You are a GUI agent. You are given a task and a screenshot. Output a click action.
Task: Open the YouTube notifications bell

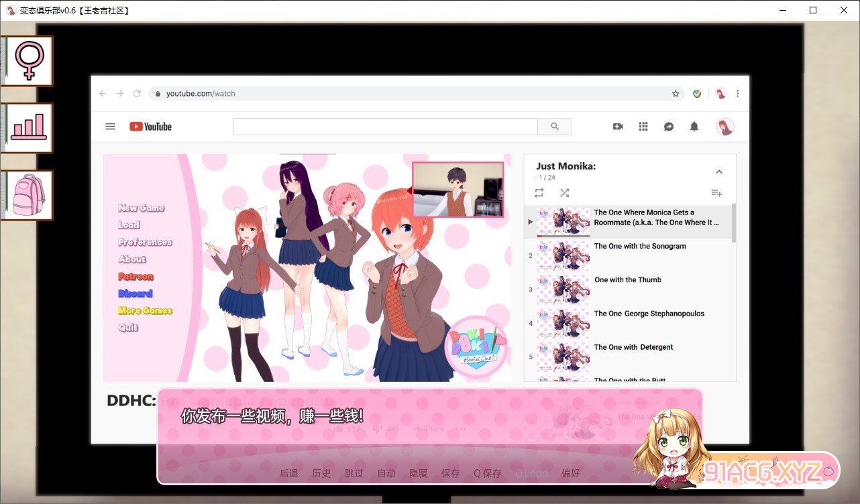pyautogui.click(x=694, y=127)
